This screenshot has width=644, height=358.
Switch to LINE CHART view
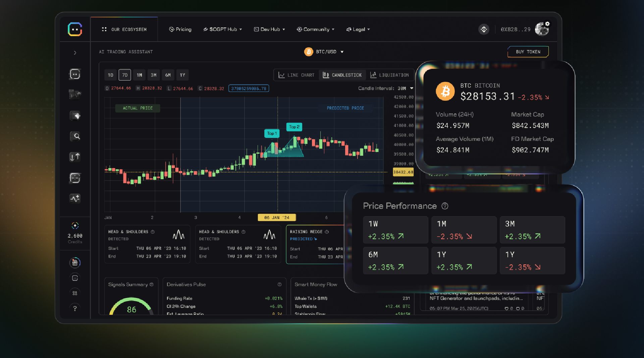coord(297,75)
